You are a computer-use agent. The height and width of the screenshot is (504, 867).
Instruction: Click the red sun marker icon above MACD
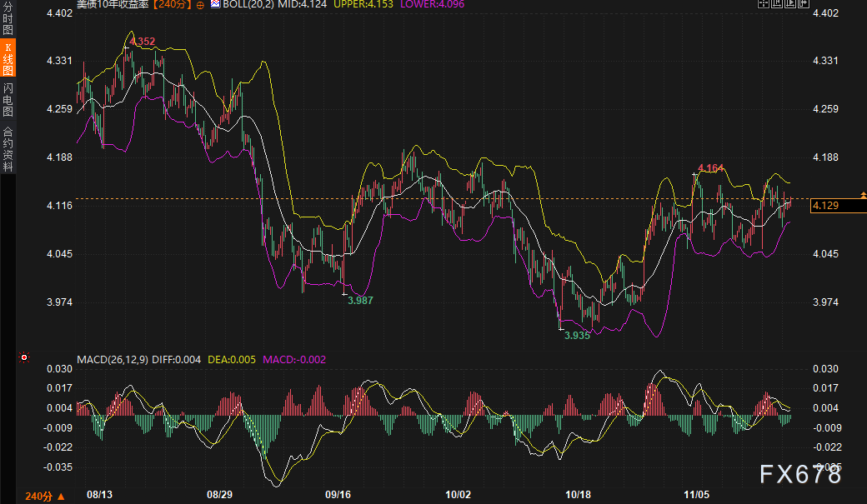tap(24, 358)
